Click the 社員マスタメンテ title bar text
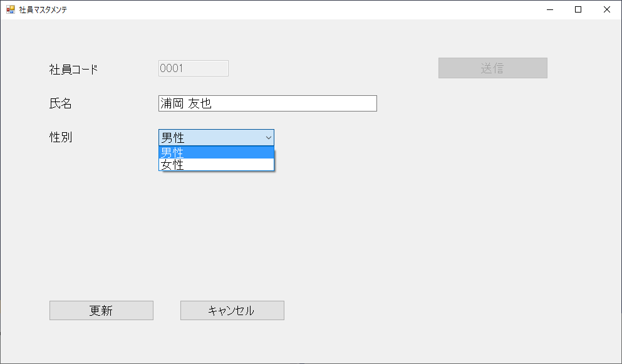The height and width of the screenshot is (364, 622). click(42, 9)
